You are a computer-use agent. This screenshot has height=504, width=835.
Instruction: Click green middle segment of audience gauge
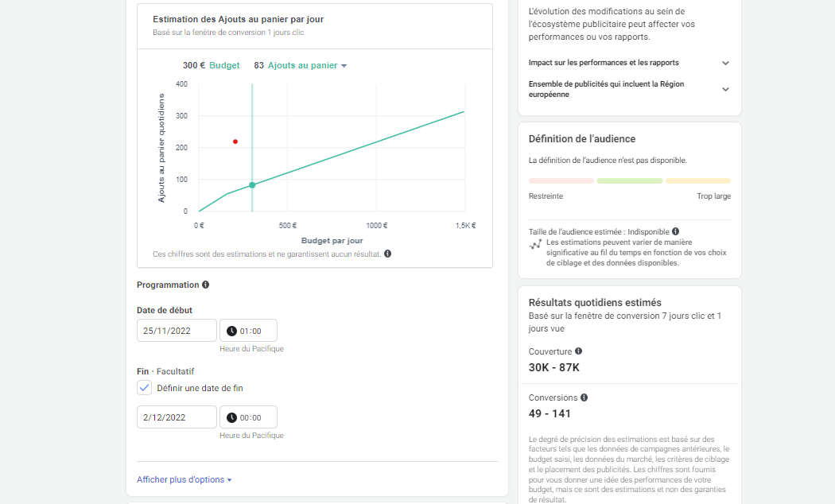point(630,181)
